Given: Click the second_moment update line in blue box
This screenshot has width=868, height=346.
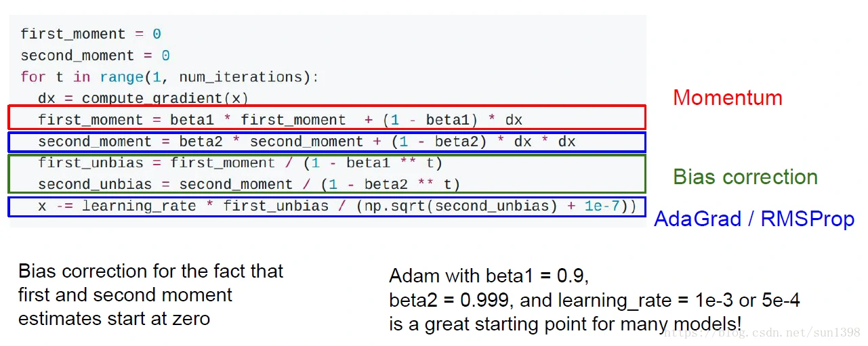Looking at the screenshot, I should tap(306, 142).
